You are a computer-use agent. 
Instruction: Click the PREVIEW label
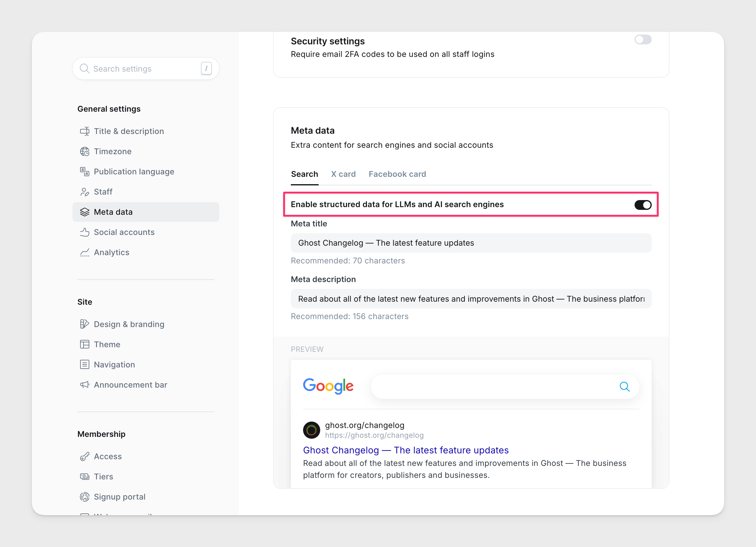point(307,349)
